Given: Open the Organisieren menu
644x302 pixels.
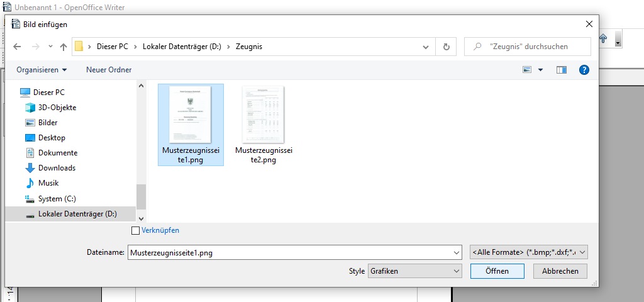Looking at the screenshot, I should 42,70.
